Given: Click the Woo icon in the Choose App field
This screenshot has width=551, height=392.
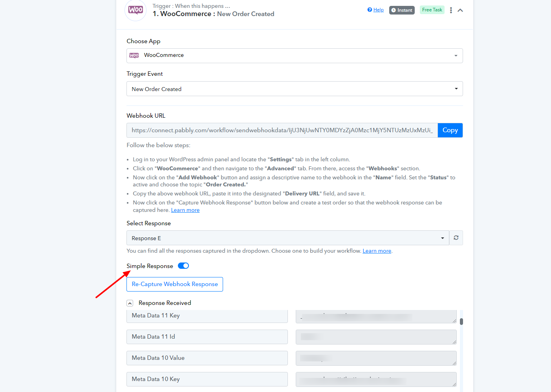Looking at the screenshot, I should point(134,55).
